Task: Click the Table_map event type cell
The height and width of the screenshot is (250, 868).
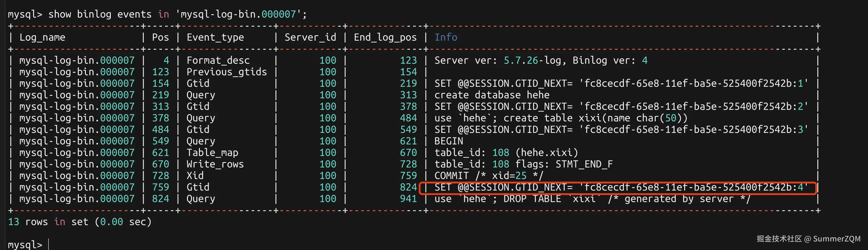Action: (x=212, y=153)
